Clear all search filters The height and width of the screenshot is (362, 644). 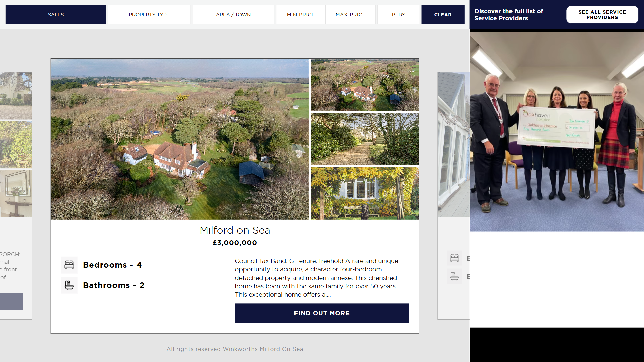[x=443, y=15]
